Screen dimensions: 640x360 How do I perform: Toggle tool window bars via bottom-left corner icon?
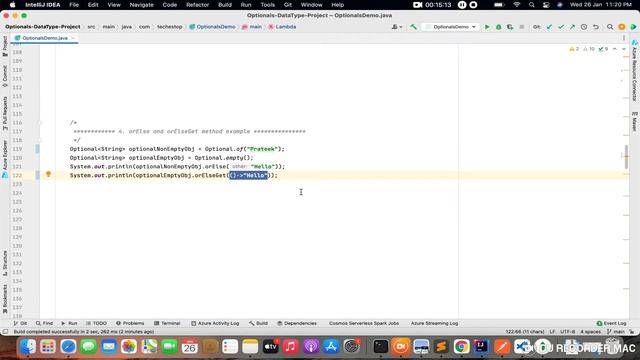5,332
